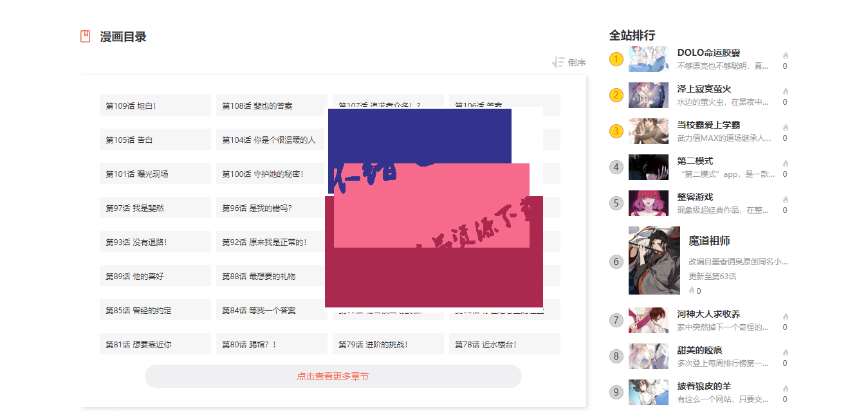
Task: Click the gold rank 3 badge
Action: click(x=616, y=131)
